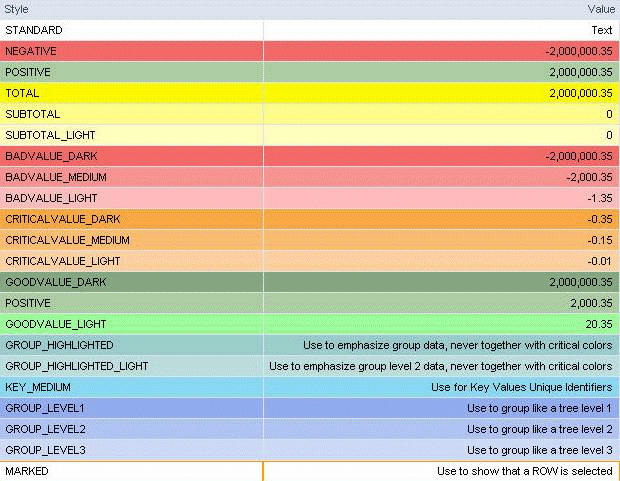620x481 pixels.
Task: Click the Value column header
Action: pyautogui.click(x=600, y=9)
